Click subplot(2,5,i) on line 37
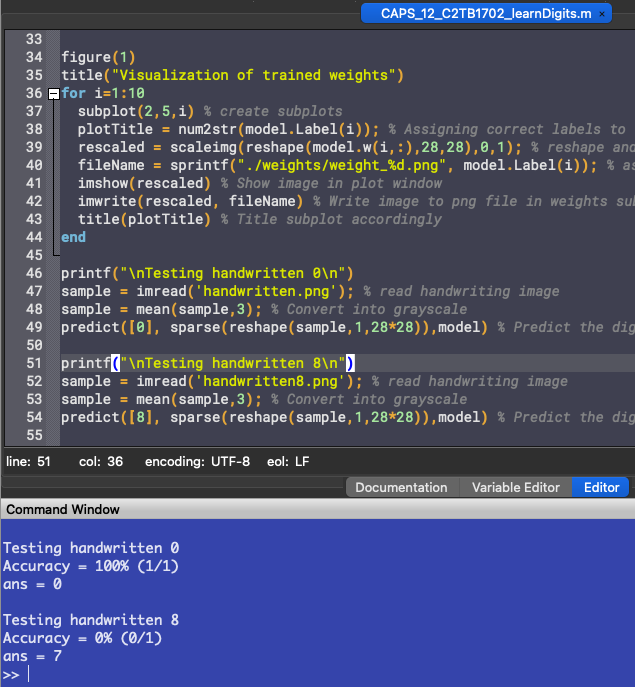This screenshot has height=687, width=635. (135, 111)
